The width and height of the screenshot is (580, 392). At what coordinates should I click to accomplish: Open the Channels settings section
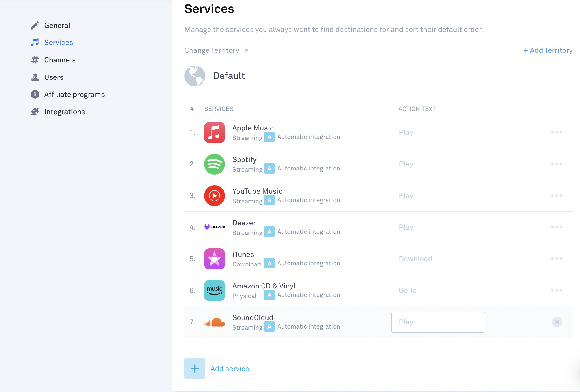60,60
